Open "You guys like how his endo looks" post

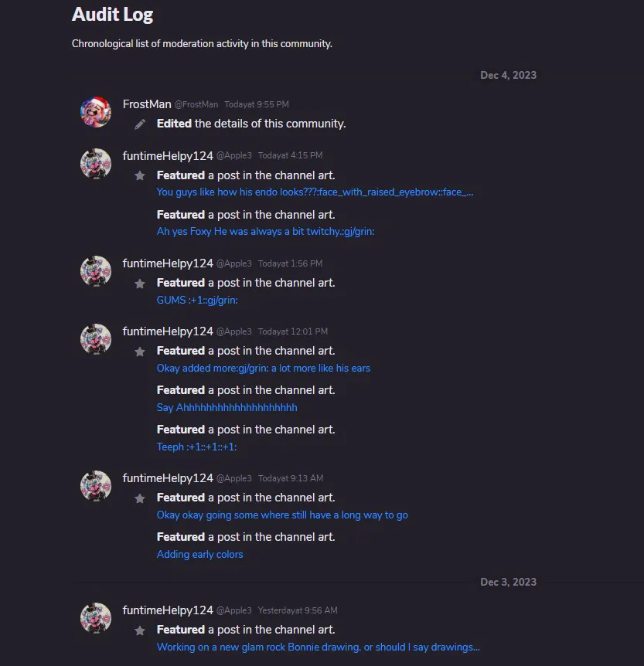(315, 192)
